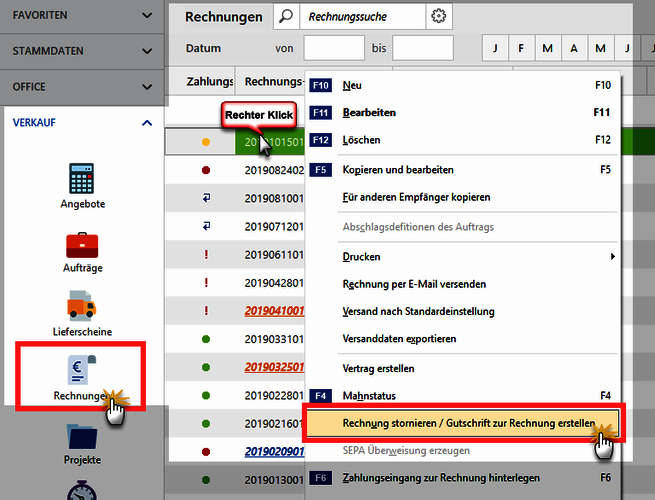This screenshot has height=500, width=655.
Task: Click F6 key badge beside Zahlungseingang
Action: pyautogui.click(x=320, y=478)
